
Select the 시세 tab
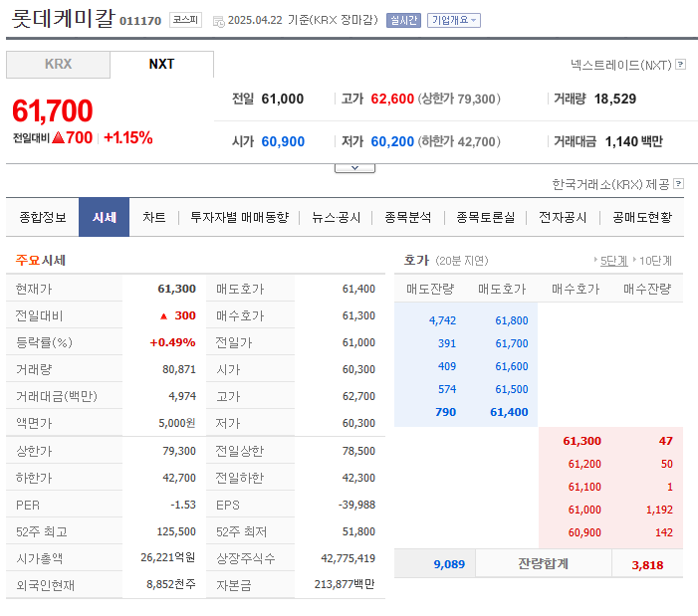tap(105, 217)
